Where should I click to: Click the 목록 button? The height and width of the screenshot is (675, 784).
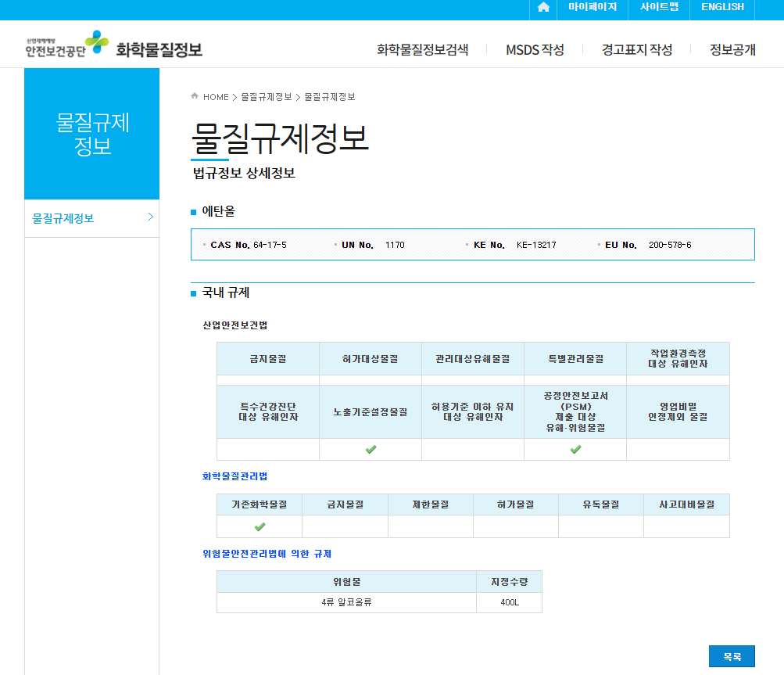(x=732, y=656)
